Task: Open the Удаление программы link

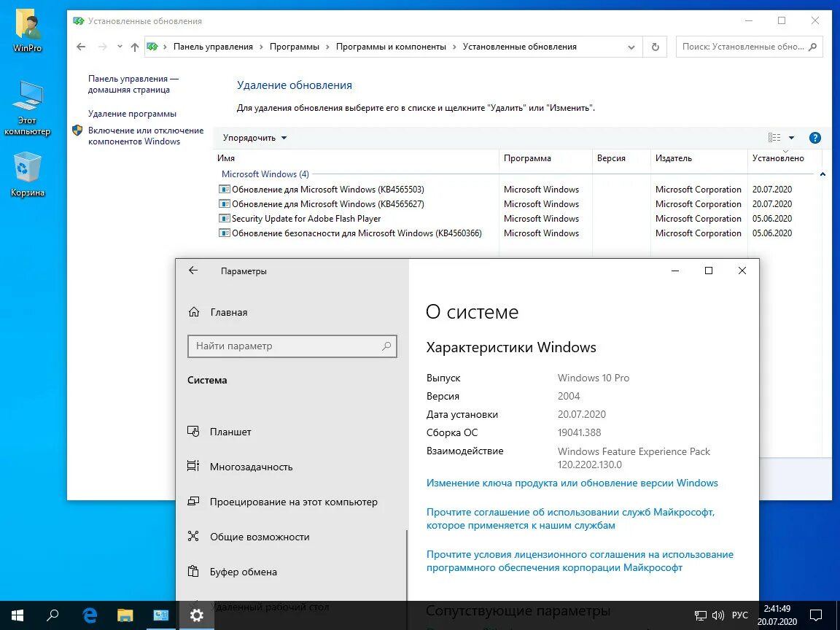Action: pos(132,114)
